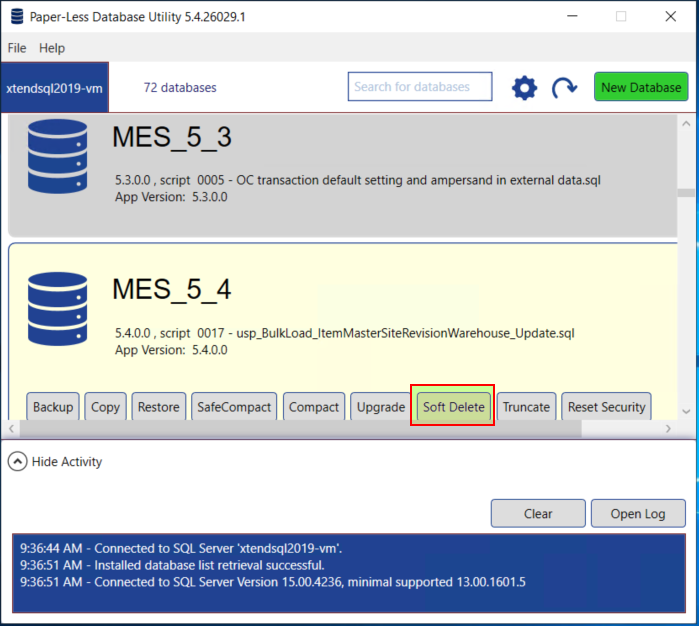This screenshot has height=626, width=699.
Task: Open the Help menu
Action: pos(52,48)
